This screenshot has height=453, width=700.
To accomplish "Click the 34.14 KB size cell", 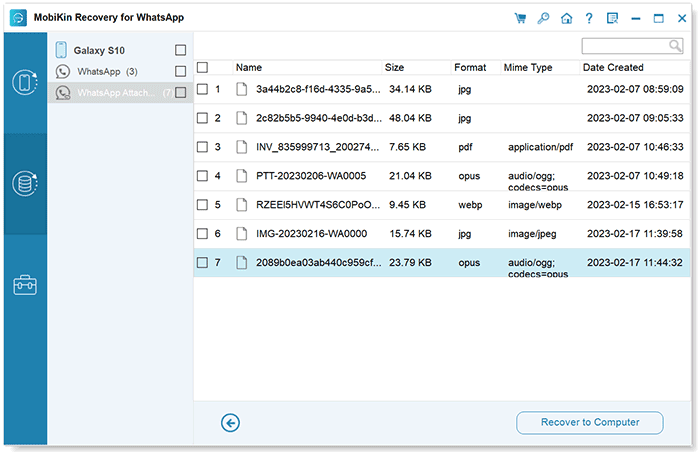I will (x=410, y=89).
